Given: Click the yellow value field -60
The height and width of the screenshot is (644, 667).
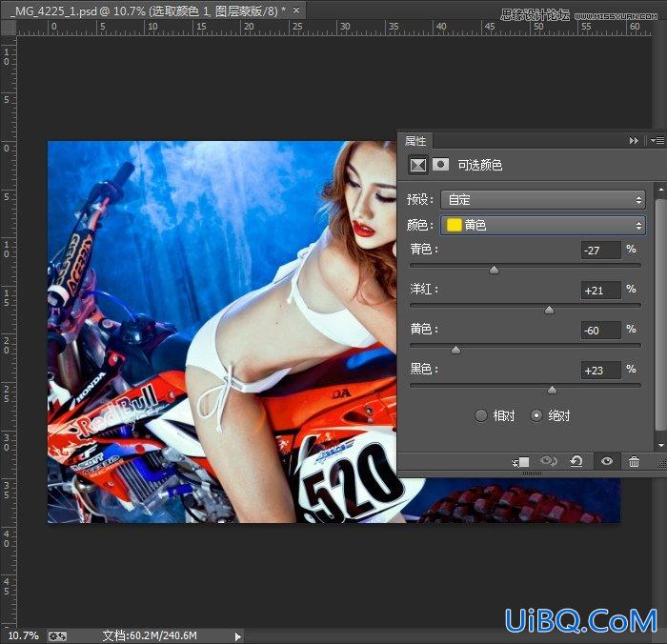Looking at the screenshot, I should point(600,330).
